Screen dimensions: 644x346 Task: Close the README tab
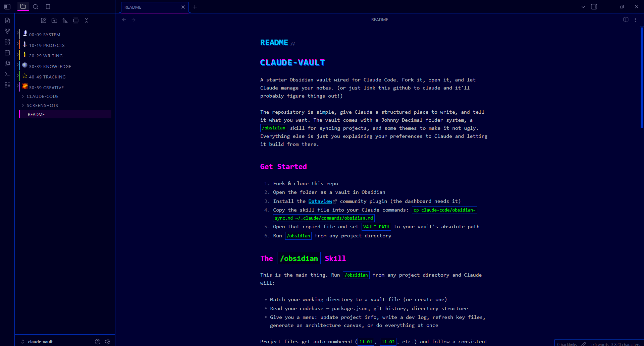click(183, 7)
